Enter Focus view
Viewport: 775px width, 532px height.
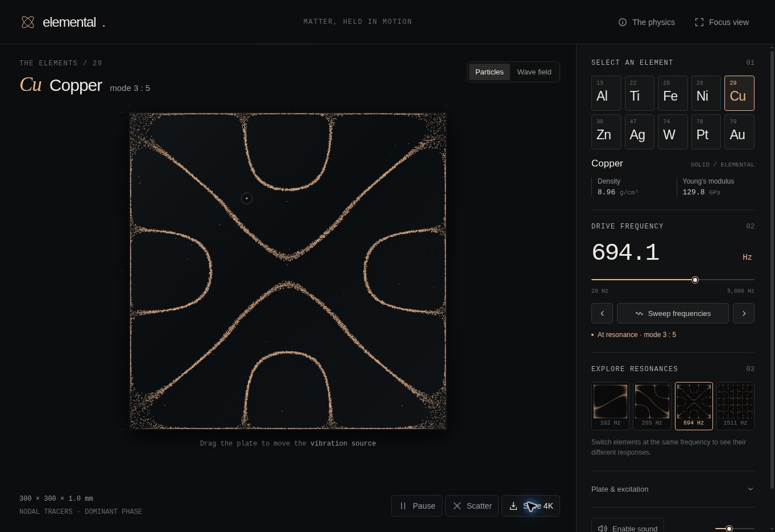point(722,22)
